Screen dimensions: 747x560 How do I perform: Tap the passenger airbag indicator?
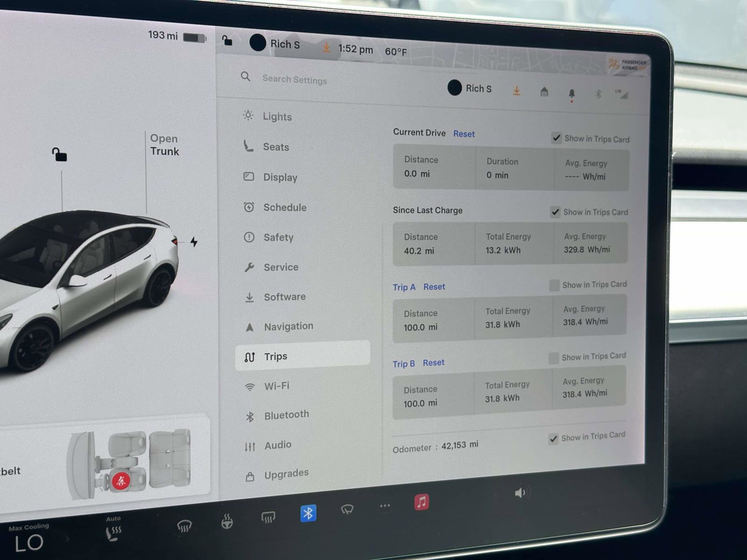[x=627, y=65]
